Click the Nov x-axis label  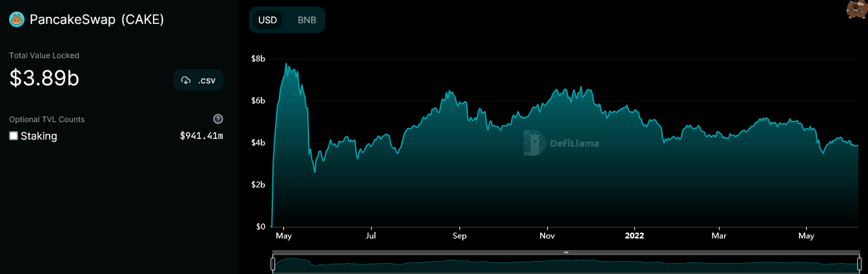[x=547, y=237]
